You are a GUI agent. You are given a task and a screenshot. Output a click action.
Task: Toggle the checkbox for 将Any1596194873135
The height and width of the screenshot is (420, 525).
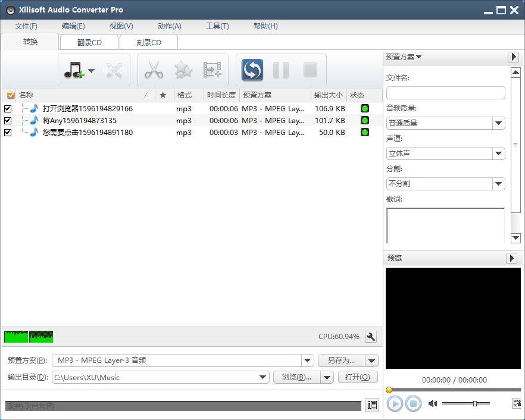pyautogui.click(x=8, y=121)
